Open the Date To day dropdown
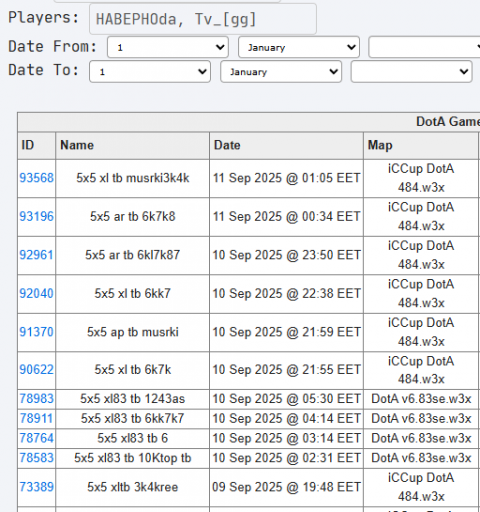 point(150,71)
